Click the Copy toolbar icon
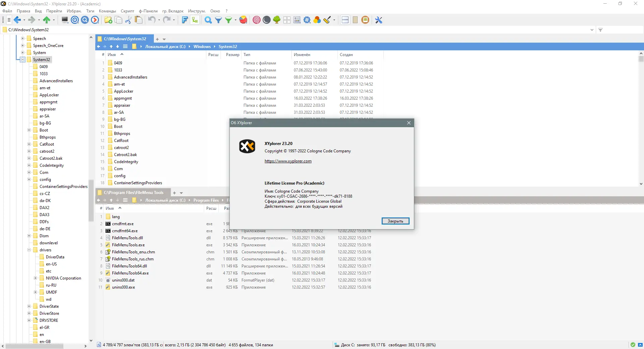Viewport: 644px width, 349px height. [118, 20]
